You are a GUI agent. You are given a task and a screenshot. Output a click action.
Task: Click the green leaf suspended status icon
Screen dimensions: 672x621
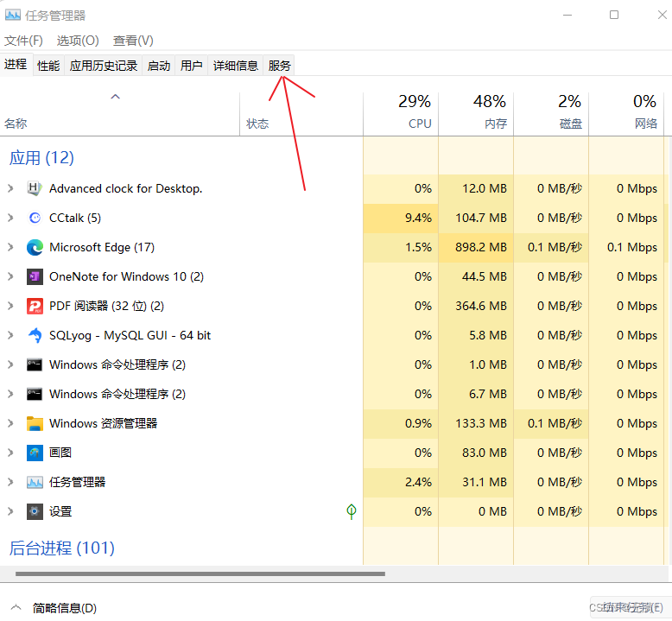click(x=352, y=511)
